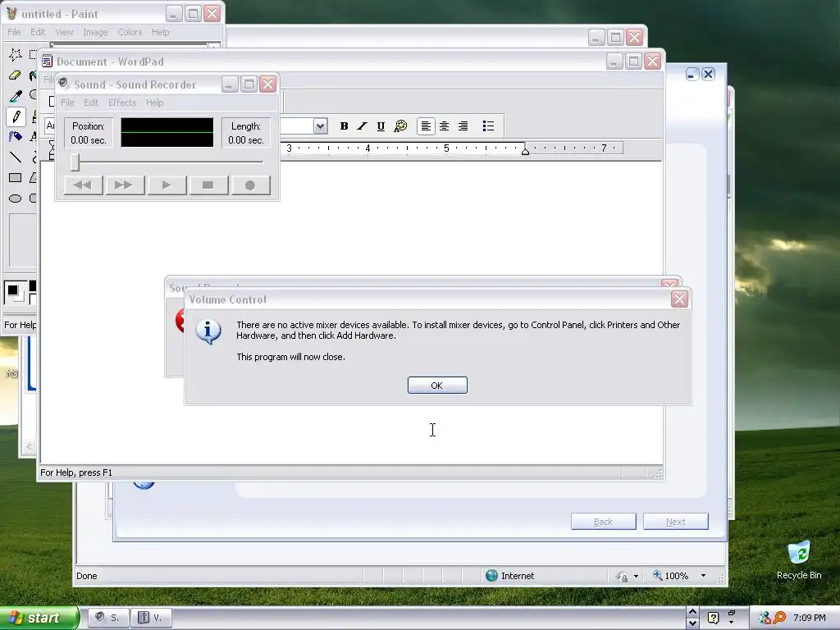
Task: Click Align Right icon in WordPad
Action: (x=463, y=126)
